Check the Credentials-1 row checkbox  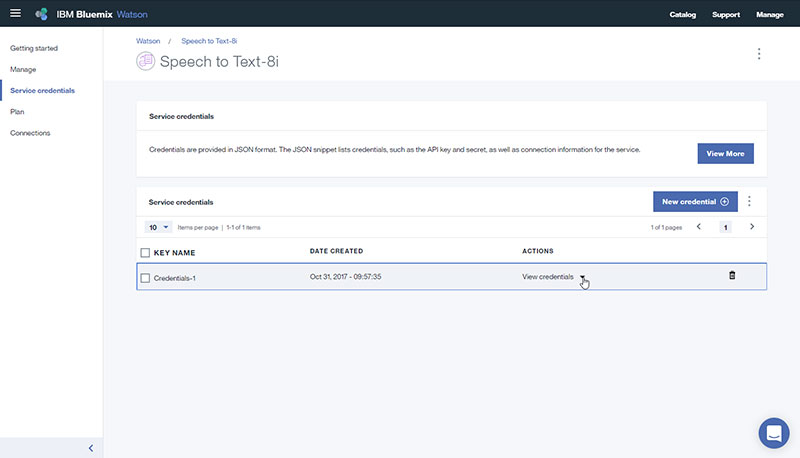145,278
